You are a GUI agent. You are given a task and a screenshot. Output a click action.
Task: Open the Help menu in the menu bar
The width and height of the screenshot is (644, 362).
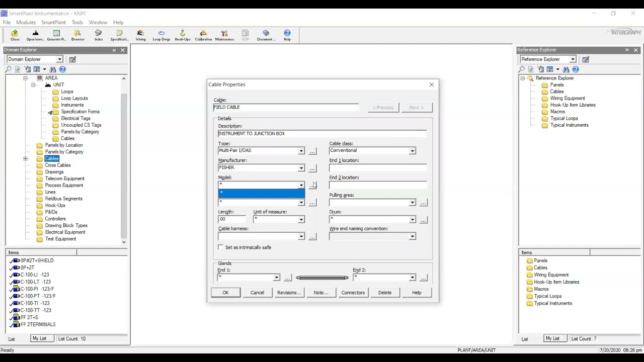118,23
